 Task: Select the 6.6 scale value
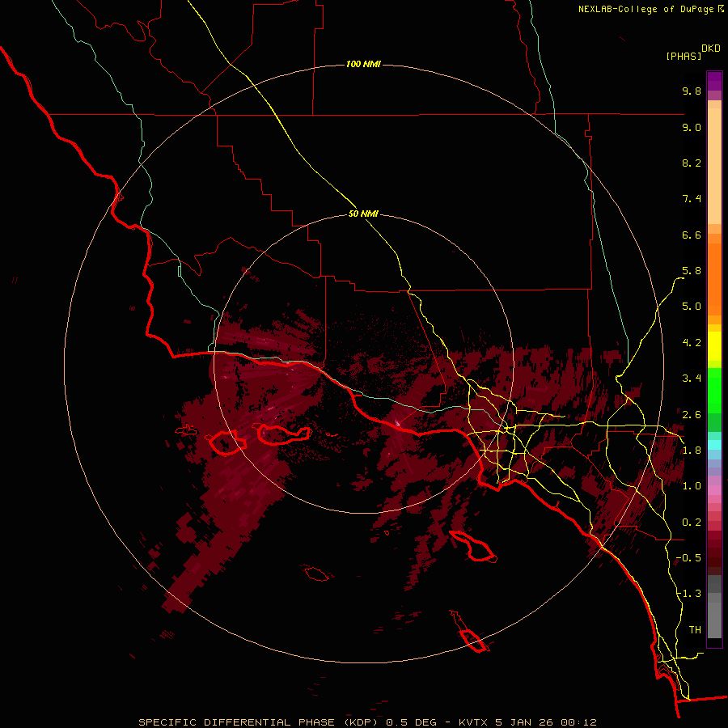pyautogui.click(x=692, y=235)
